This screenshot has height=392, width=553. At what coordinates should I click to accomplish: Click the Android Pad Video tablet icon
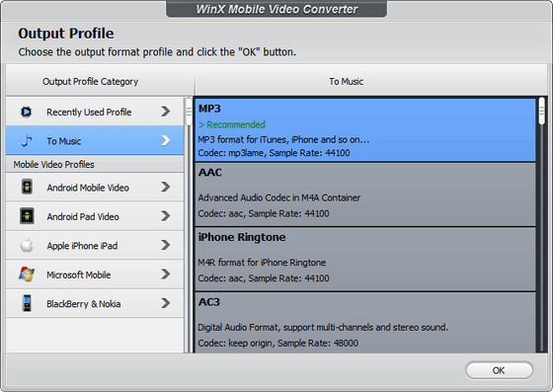point(27,216)
